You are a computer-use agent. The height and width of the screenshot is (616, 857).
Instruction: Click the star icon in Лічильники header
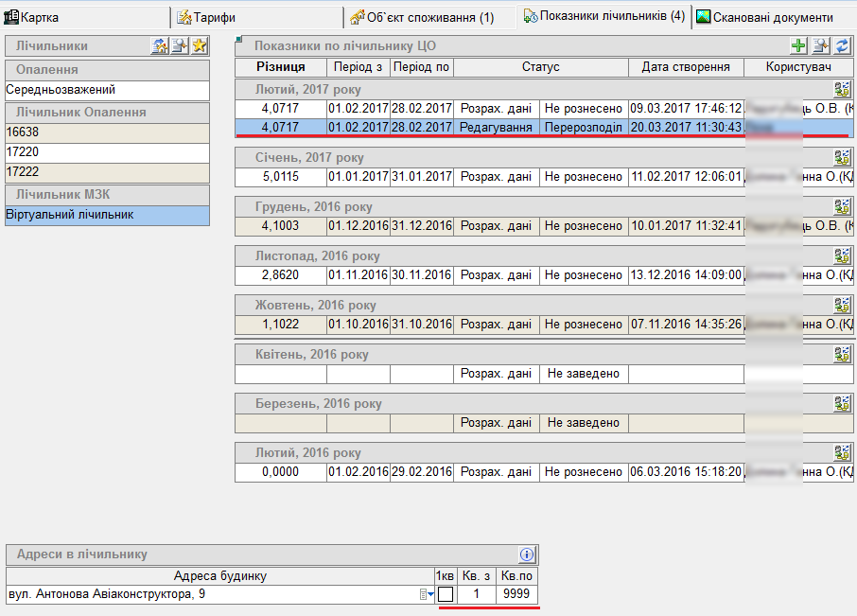tap(200, 45)
